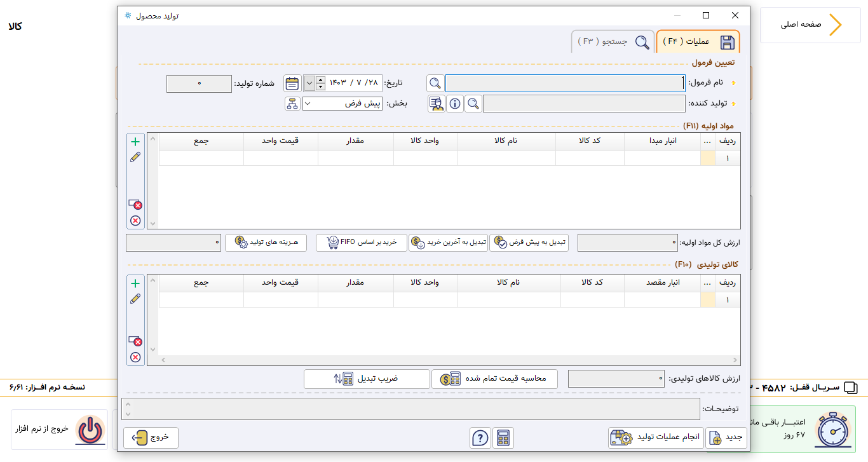The image size is (868, 462).
Task: Edit produced goods row with pencil icon
Action: (x=135, y=299)
